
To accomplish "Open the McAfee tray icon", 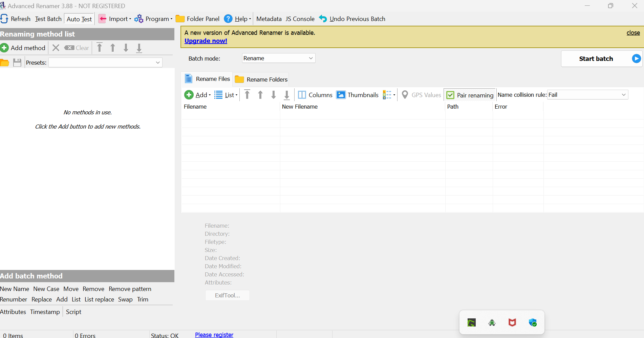I will pos(512,322).
